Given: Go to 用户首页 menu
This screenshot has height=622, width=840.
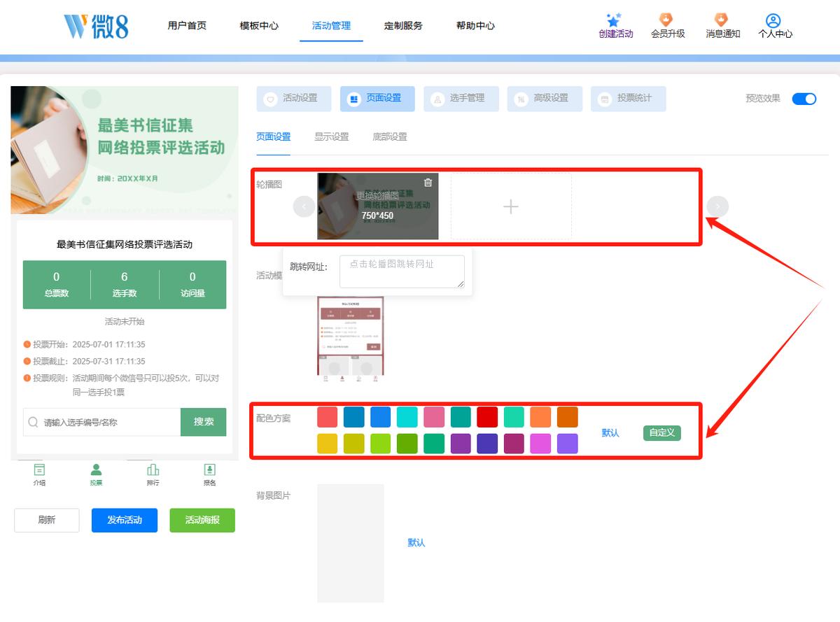Looking at the screenshot, I should click(x=187, y=26).
